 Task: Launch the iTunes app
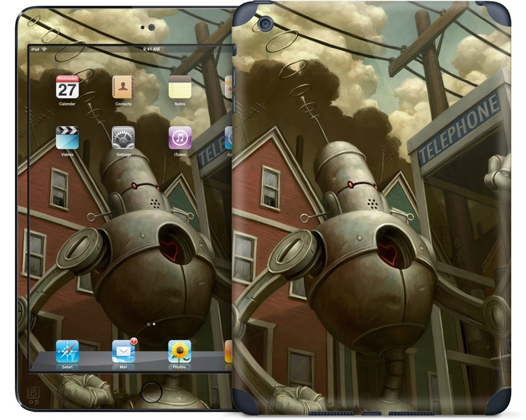click(180, 138)
